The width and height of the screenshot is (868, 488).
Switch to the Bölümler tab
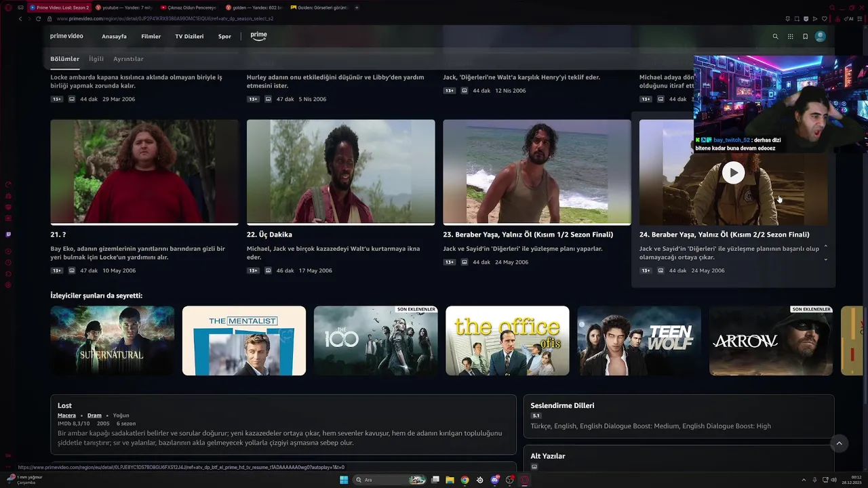(x=65, y=59)
